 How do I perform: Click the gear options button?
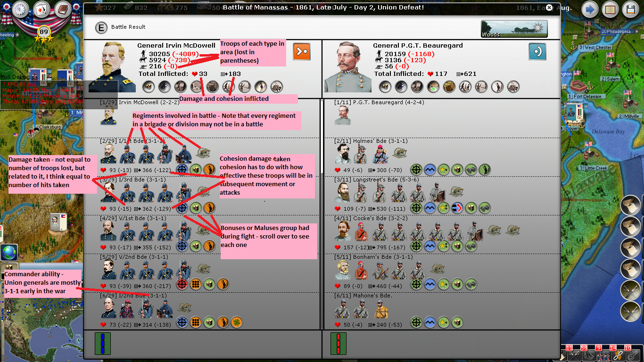(x=21, y=9)
